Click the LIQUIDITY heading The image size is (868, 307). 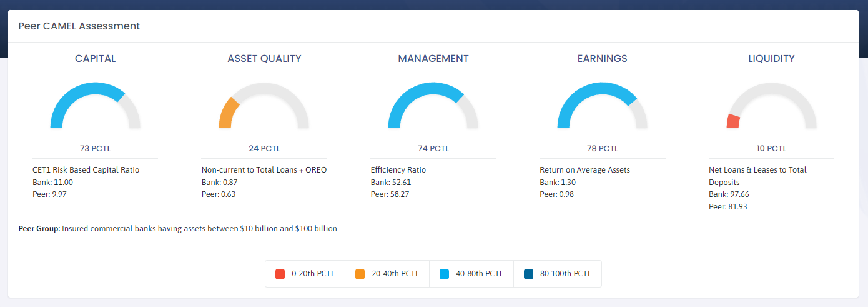pos(771,59)
